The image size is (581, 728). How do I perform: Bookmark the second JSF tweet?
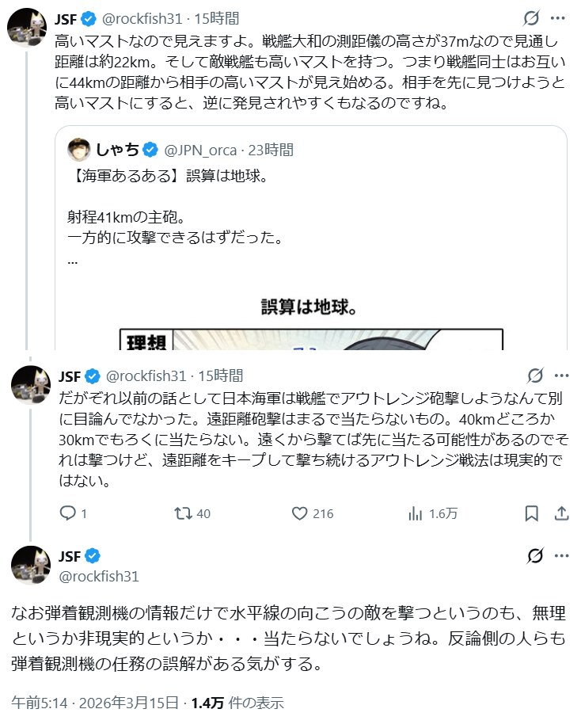click(x=532, y=514)
